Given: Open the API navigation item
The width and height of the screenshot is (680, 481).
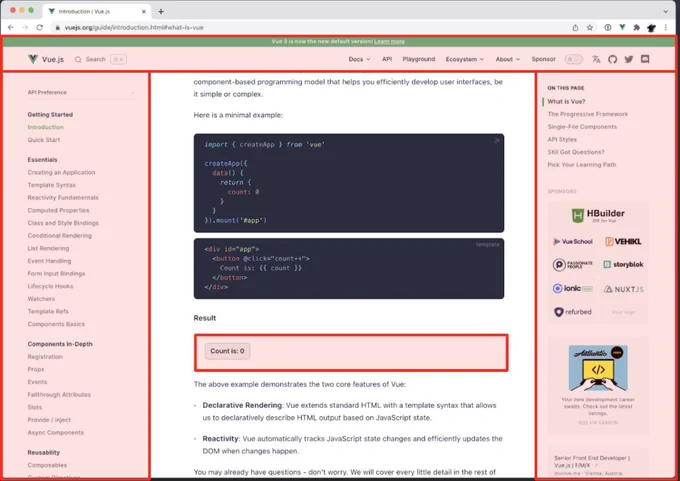Looking at the screenshot, I should click(x=387, y=59).
